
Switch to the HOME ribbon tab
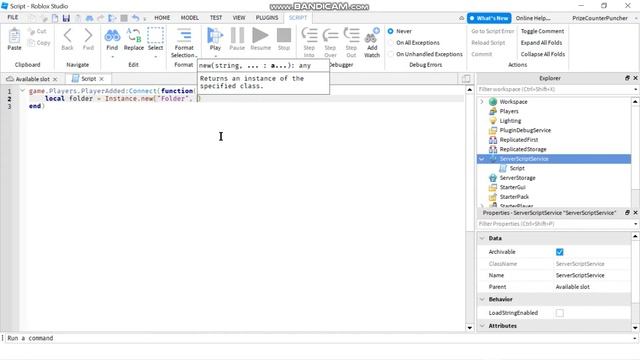point(162,18)
